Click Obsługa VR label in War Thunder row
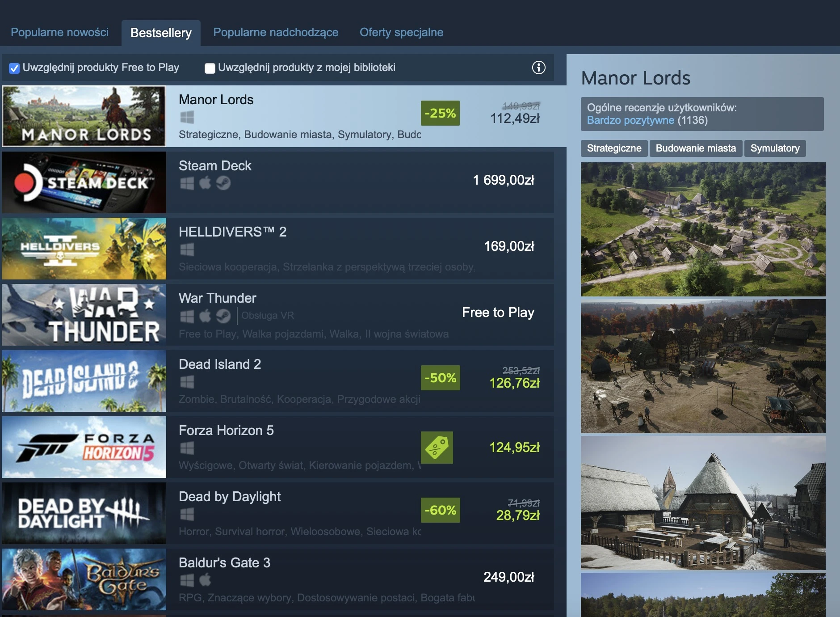Image resolution: width=840 pixels, height=617 pixels. click(268, 316)
